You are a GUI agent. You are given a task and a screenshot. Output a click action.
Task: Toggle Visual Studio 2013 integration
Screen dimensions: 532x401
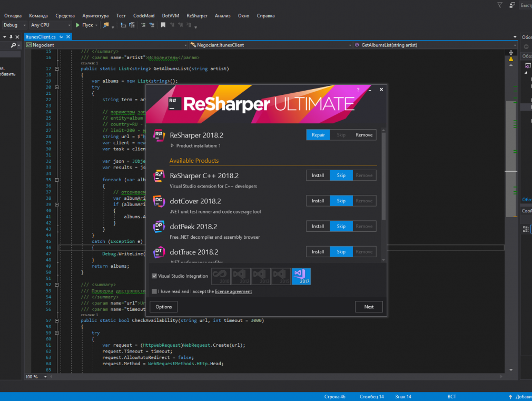[261, 276]
